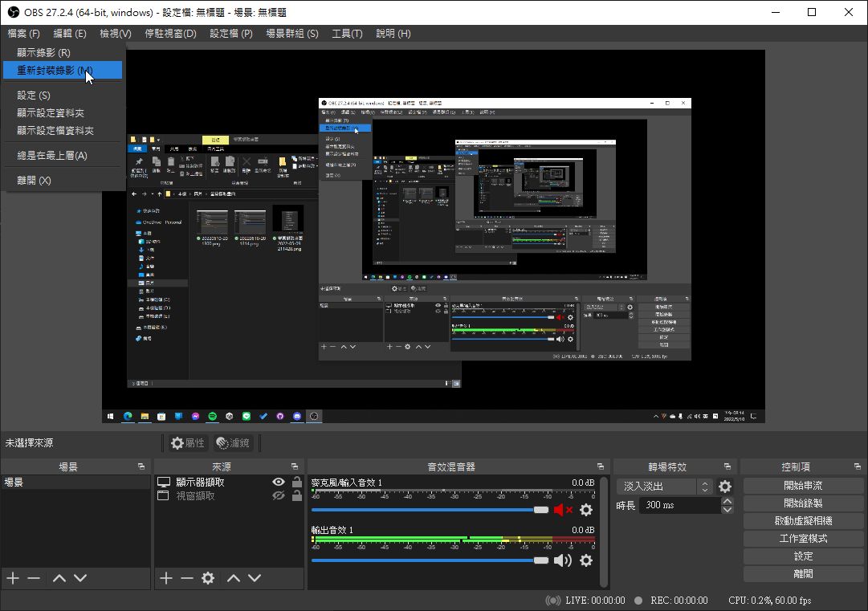Toggle lock on 顯示器擷取 source

click(297, 482)
